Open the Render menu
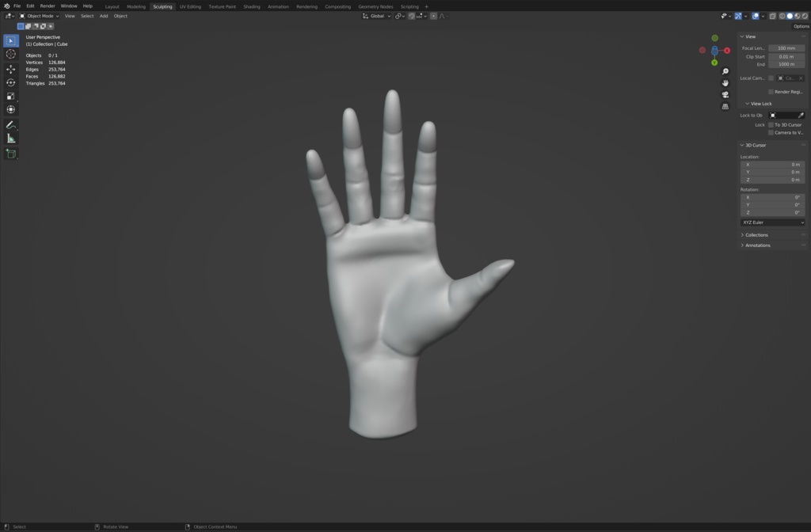The width and height of the screenshot is (811, 532). click(48, 6)
